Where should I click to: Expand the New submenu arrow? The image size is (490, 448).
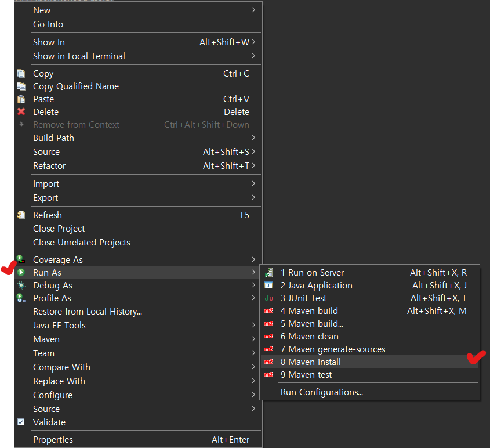pos(253,10)
